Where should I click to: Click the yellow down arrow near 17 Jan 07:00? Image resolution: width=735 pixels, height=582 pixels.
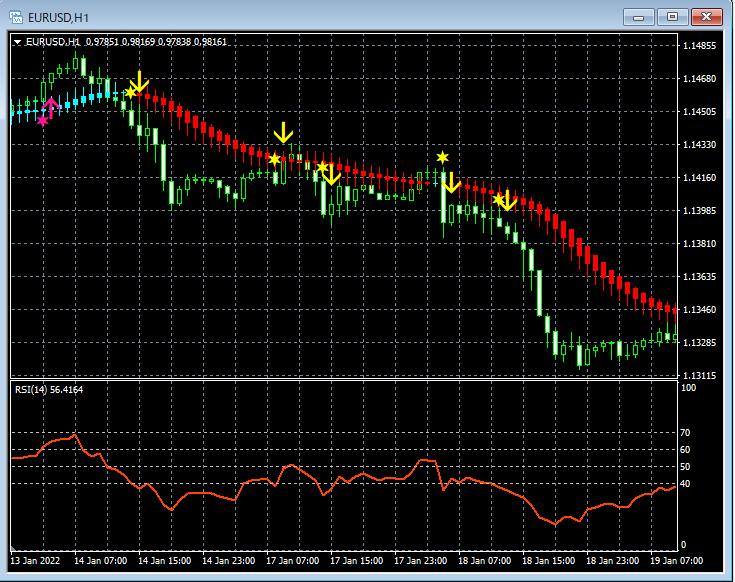point(283,133)
